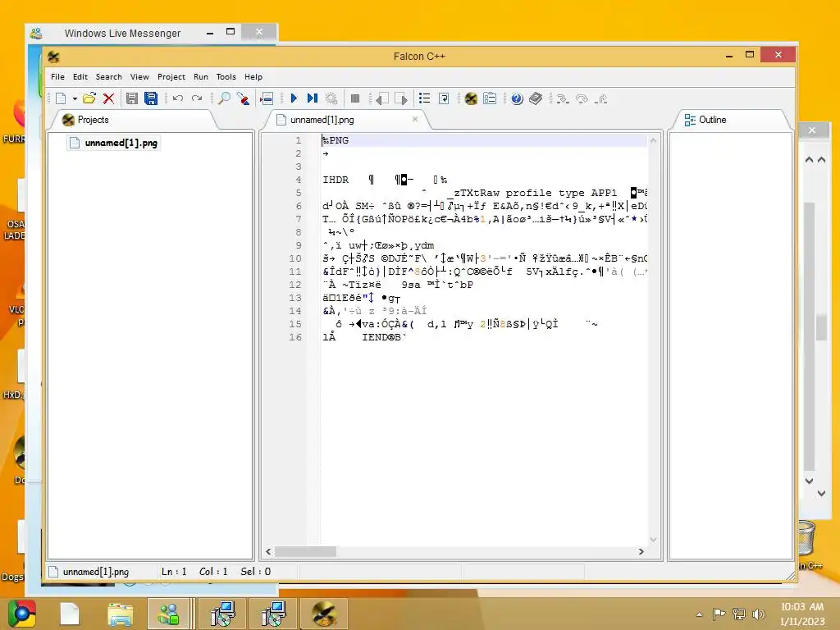Click the falcon logo toolbar icon

click(x=471, y=98)
